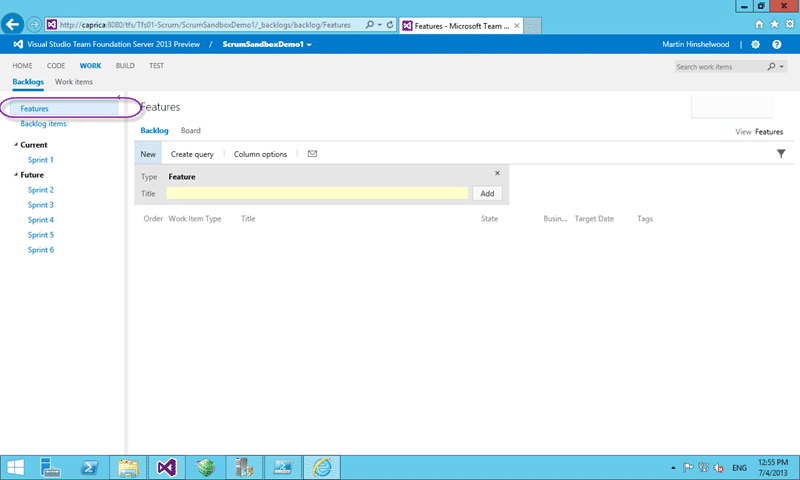Image resolution: width=800 pixels, height=480 pixels.
Task: Click Create query in toolbar
Action: (192, 154)
